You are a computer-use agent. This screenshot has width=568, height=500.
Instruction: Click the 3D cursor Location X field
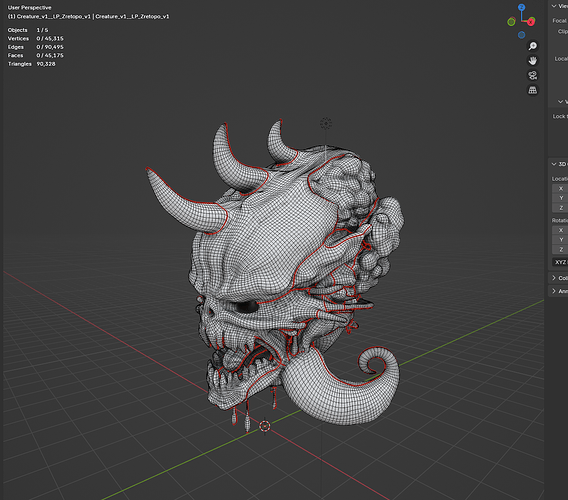560,188
